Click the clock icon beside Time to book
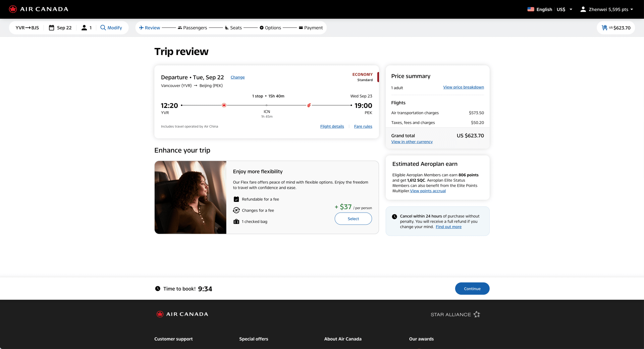This screenshot has height=349, width=644. (158, 289)
